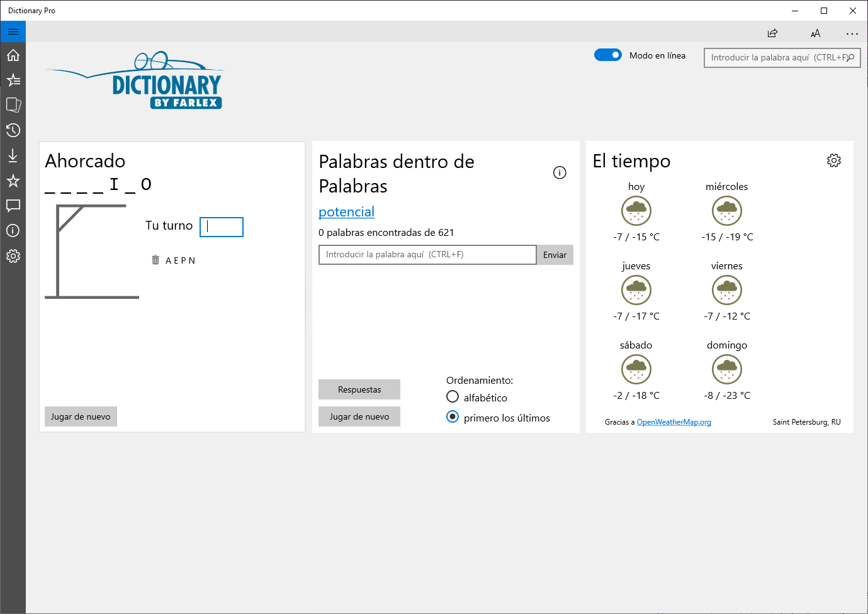Open the potencial word link
868x614 pixels.
346,212
